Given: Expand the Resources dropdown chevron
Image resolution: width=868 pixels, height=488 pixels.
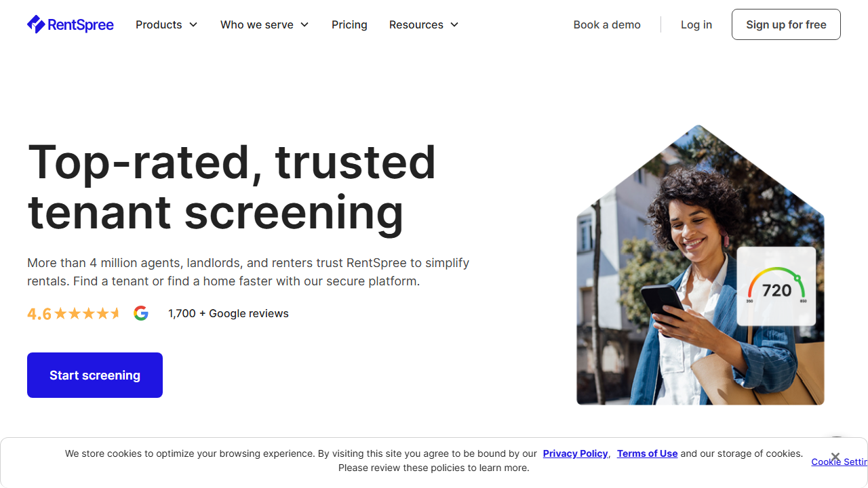Looking at the screenshot, I should coord(454,24).
